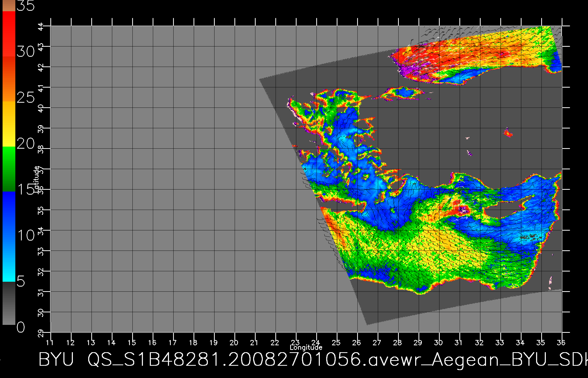Click latitude tick label 34
The width and height of the screenshot is (588, 378).
click(41, 231)
